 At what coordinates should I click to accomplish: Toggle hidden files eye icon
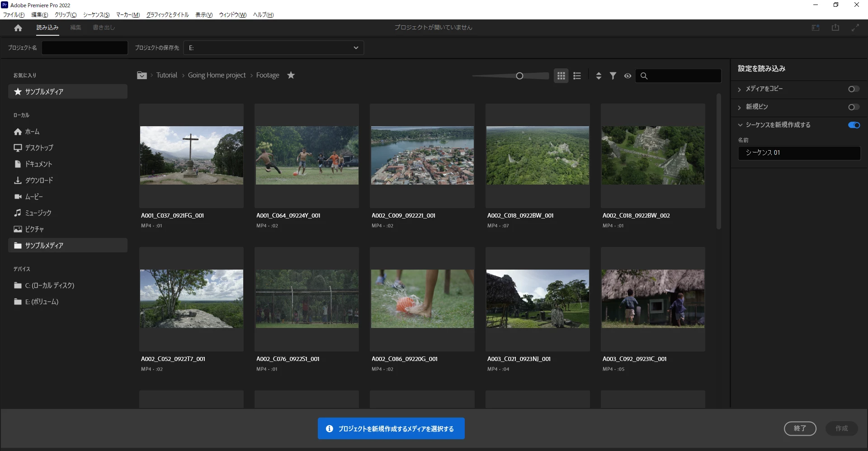click(627, 76)
